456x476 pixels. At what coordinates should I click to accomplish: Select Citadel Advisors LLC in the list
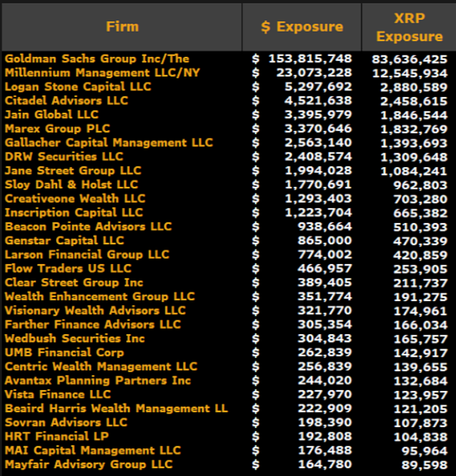point(67,100)
